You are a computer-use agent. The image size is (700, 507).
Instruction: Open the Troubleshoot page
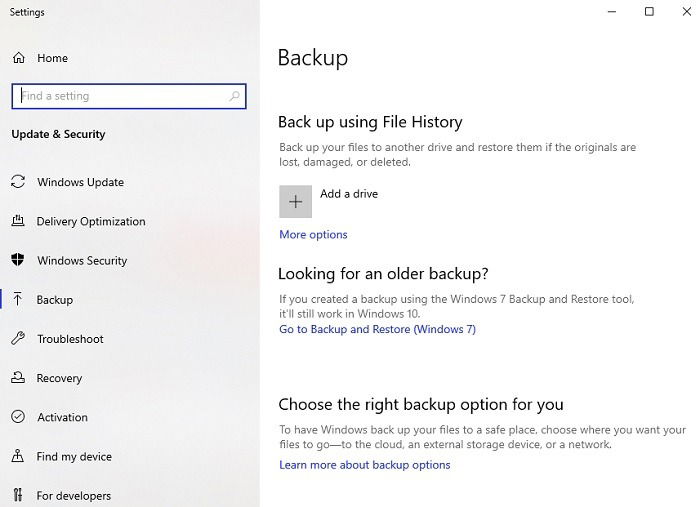click(71, 339)
